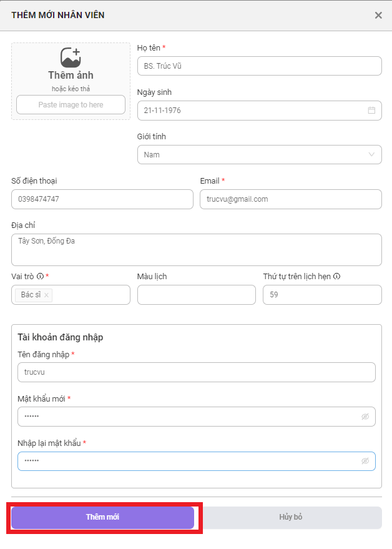Open the Màu lịch color field

coord(197,295)
